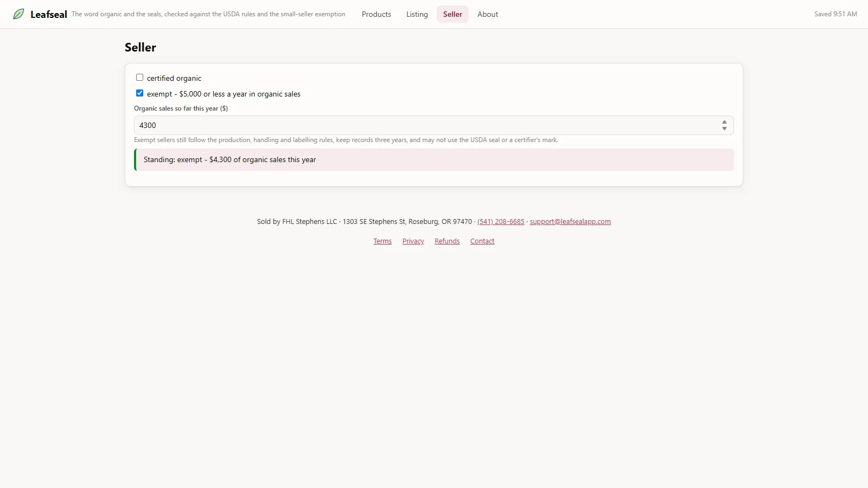868x488 pixels.
Task: Focus the organic sales amount field
Action: coord(434,125)
